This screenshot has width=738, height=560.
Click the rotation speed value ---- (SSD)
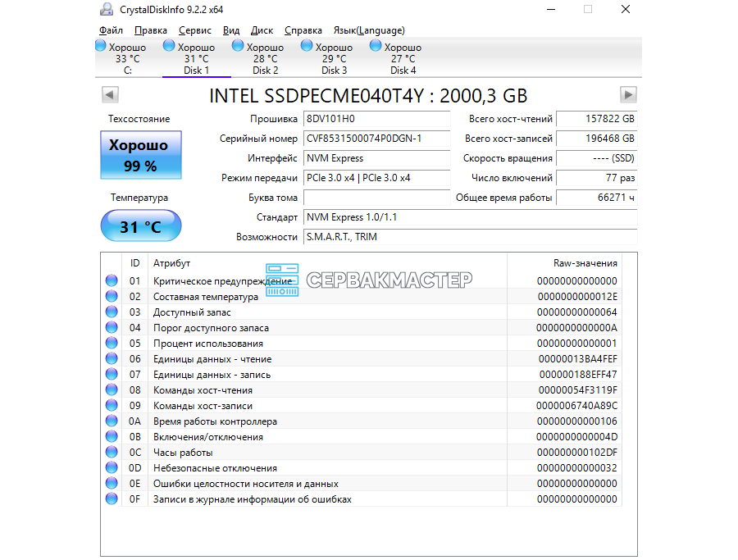tap(596, 158)
